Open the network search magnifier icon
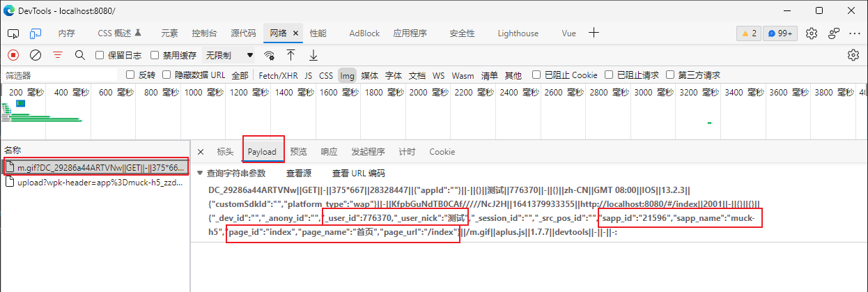This screenshot has height=292, width=868. coord(79,54)
